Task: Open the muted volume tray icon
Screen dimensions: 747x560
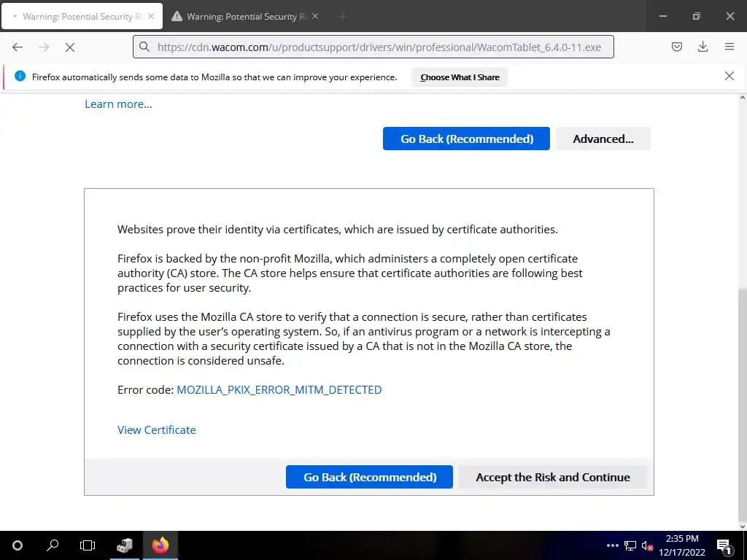Action: [x=647, y=545]
